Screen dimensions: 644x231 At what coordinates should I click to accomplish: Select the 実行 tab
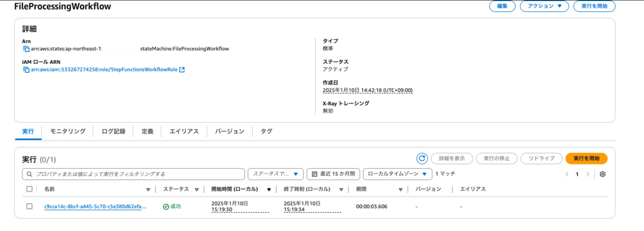(x=28, y=131)
